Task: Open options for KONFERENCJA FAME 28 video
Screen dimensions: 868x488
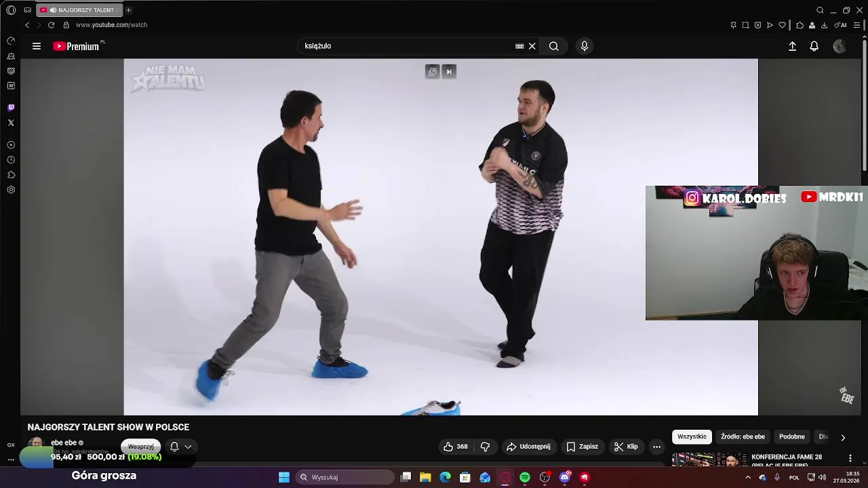Action: pyautogui.click(x=850, y=458)
